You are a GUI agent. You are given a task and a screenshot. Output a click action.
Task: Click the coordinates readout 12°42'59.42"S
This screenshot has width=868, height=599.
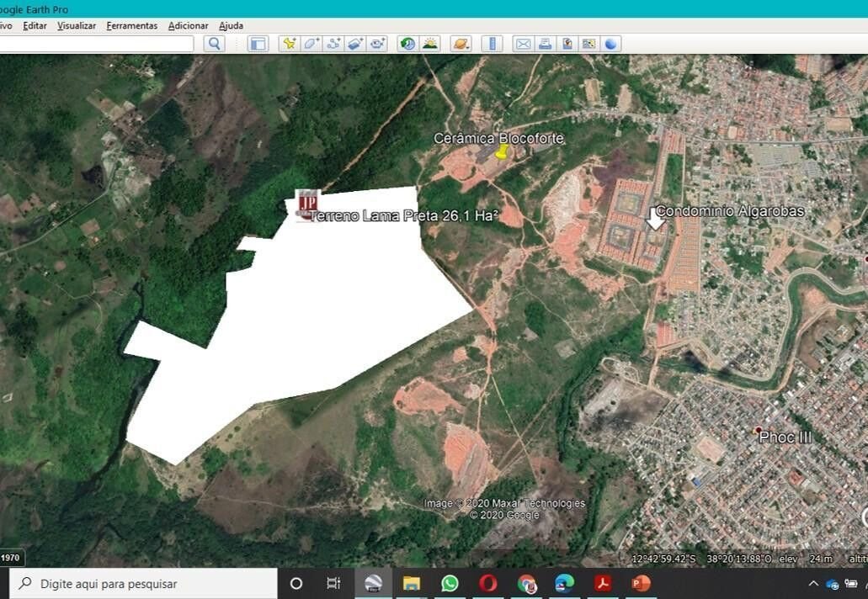click(x=663, y=559)
